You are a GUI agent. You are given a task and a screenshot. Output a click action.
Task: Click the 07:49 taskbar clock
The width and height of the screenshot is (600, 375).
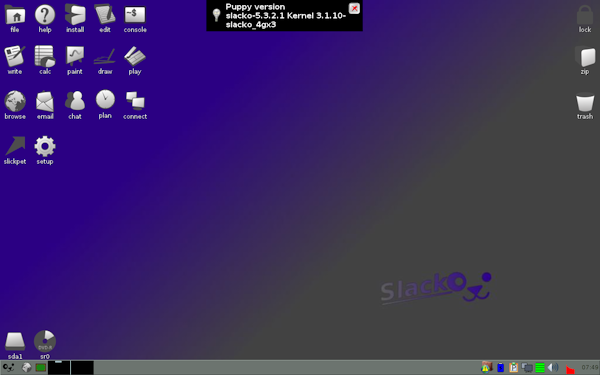[x=590, y=367]
